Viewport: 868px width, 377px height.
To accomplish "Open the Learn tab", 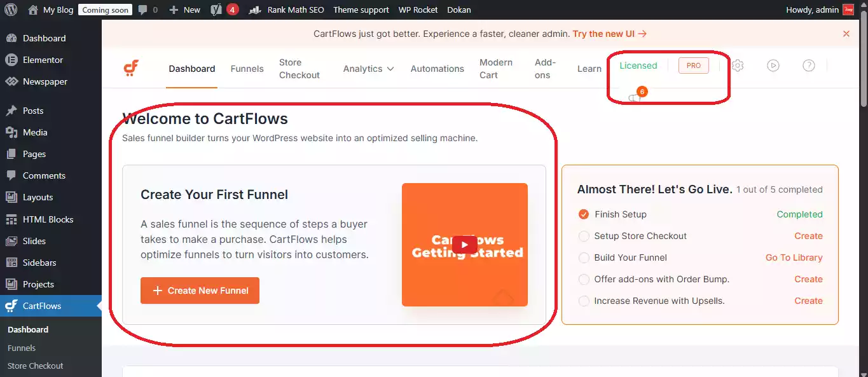I will [589, 69].
